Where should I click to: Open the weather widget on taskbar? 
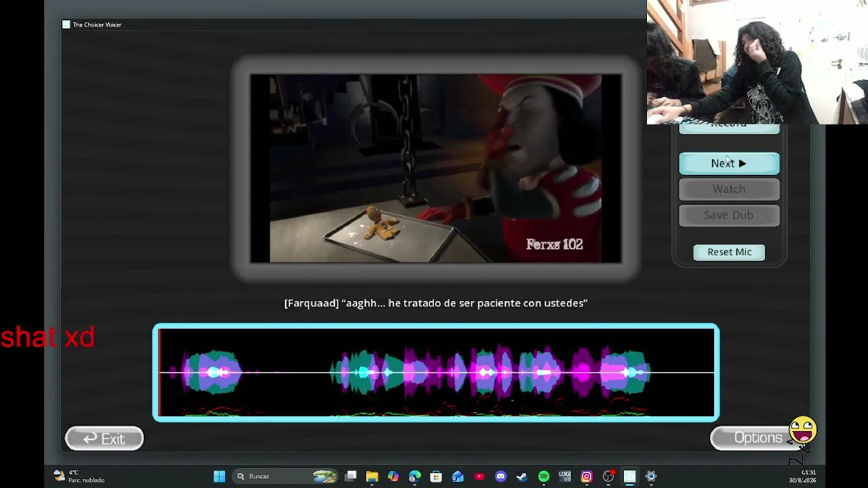pyautogui.click(x=79, y=476)
